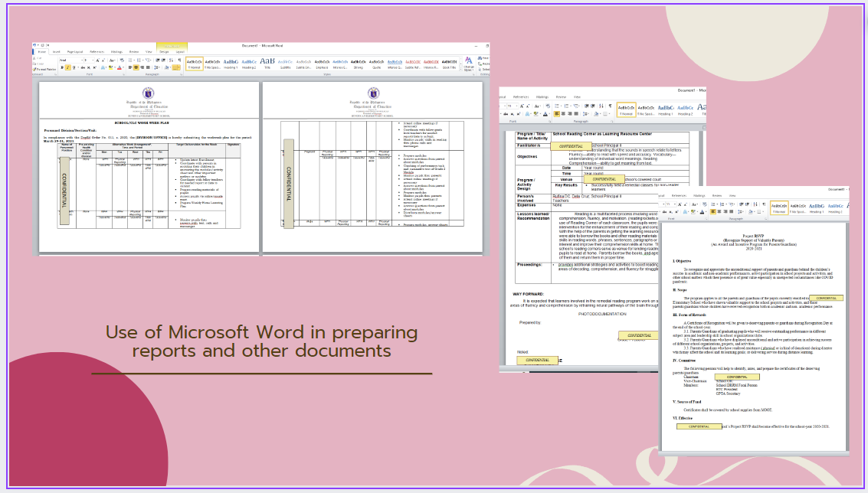Click Align Text Right in the School Reading Corner window

point(570,113)
